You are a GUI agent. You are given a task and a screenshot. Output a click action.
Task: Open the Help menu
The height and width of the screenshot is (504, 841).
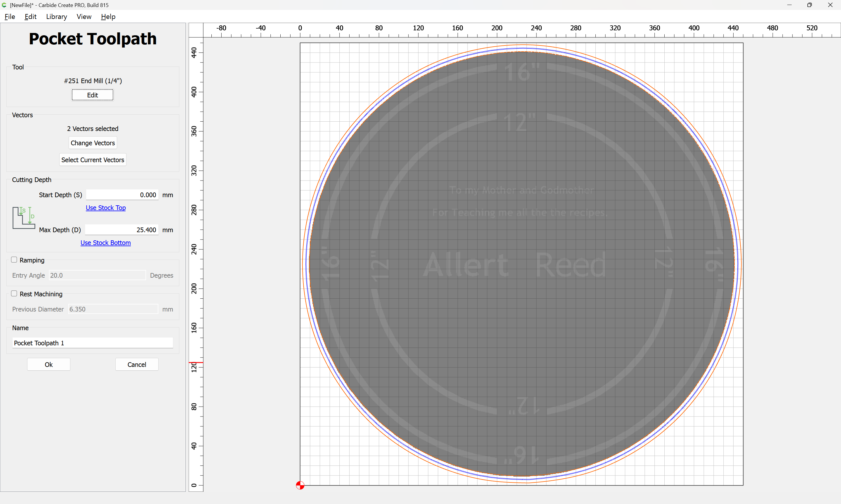[108, 17]
